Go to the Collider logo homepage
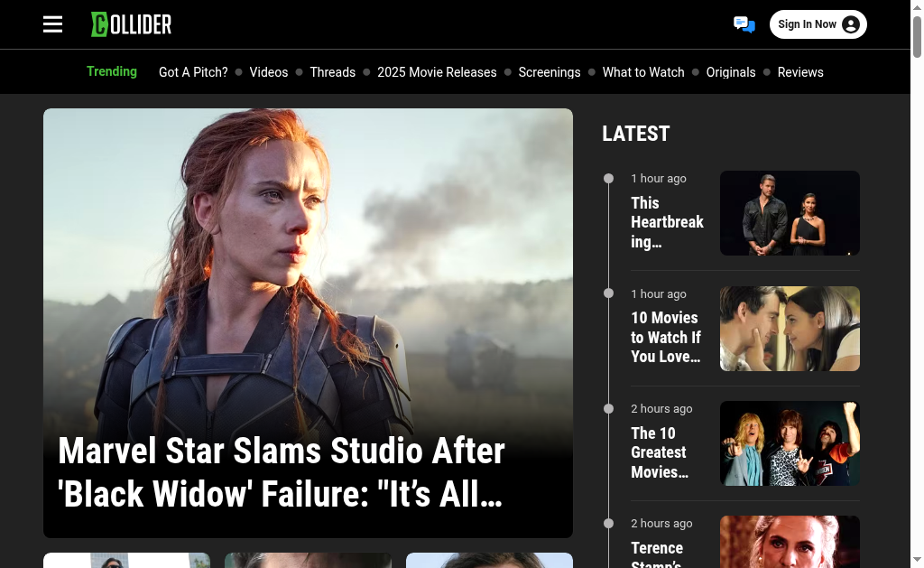 [132, 24]
